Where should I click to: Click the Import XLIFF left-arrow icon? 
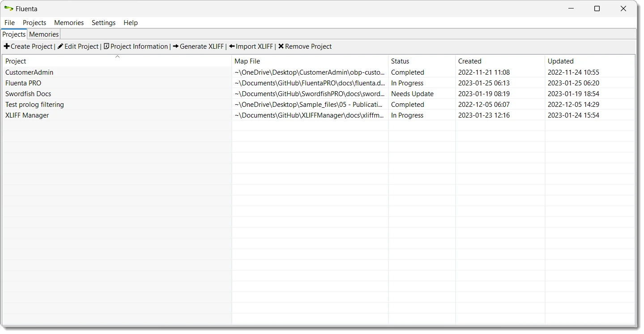pyautogui.click(x=232, y=47)
